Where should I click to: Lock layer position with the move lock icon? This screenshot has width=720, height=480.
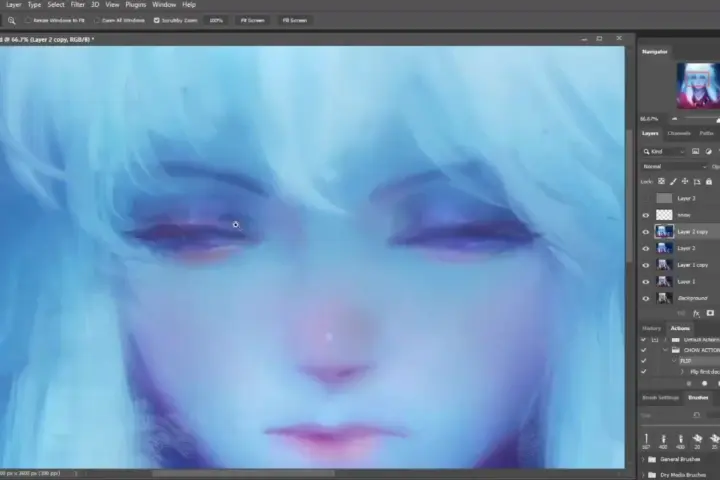685,181
